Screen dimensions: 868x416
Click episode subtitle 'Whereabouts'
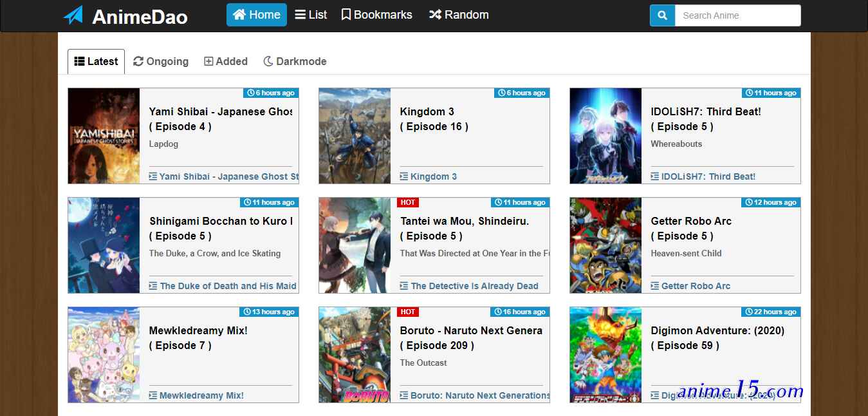pyautogui.click(x=676, y=144)
